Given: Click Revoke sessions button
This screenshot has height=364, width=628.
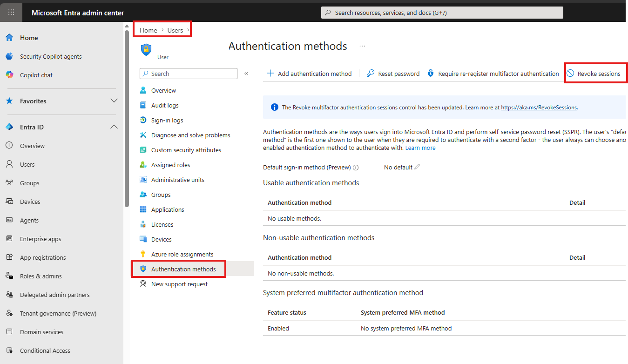Looking at the screenshot, I should tap(594, 74).
